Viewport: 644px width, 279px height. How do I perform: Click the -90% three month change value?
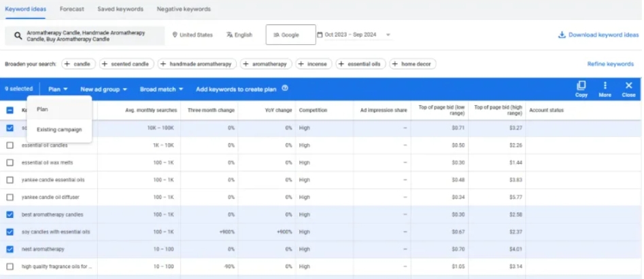click(228, 266)
